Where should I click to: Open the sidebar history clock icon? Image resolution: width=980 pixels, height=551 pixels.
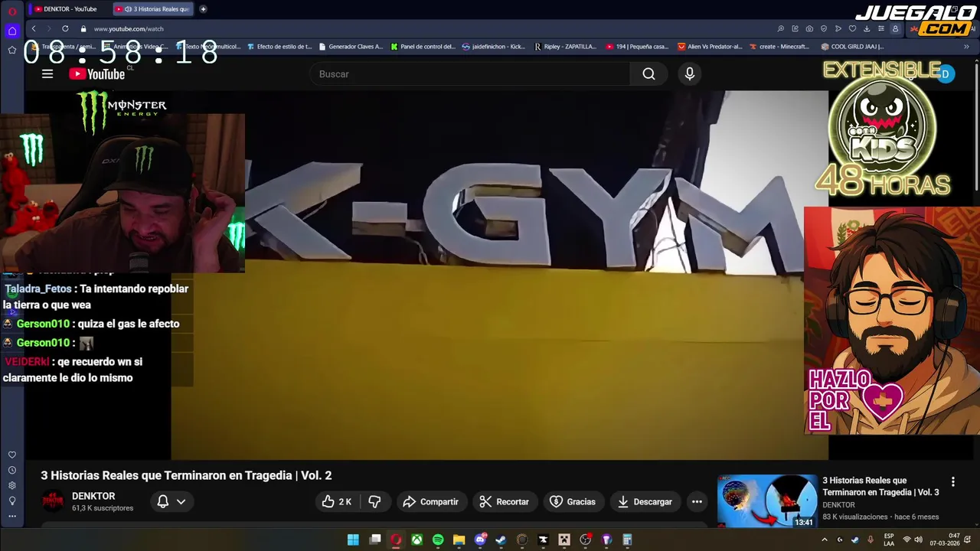pyautogui.click(x=12, y=470)
